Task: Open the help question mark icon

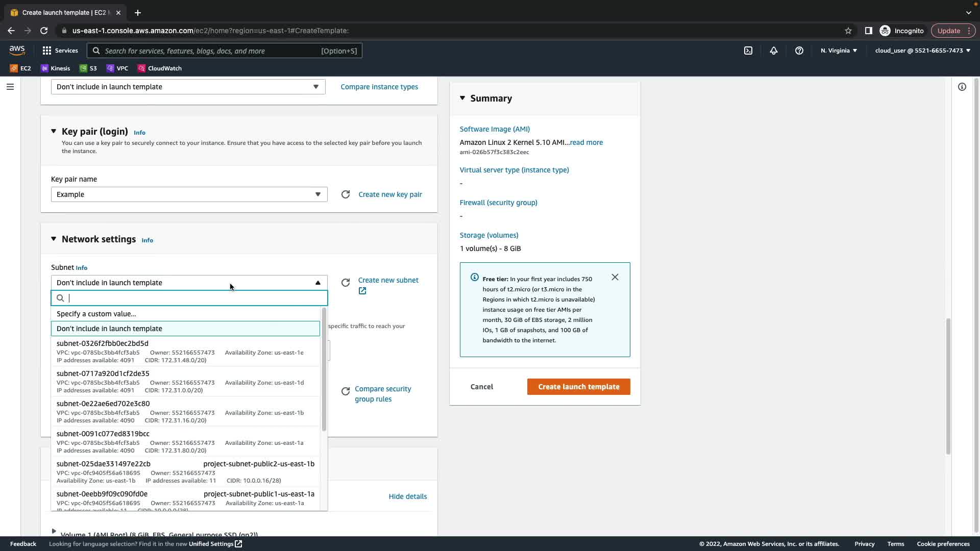Action: pyautogui.click(x=799, y=51)
